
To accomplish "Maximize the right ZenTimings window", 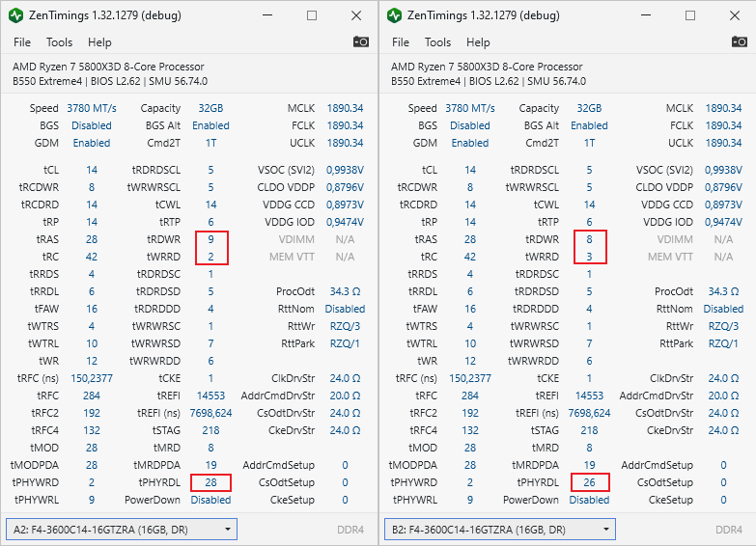I will pyautogui.click(x=690, y=15).
